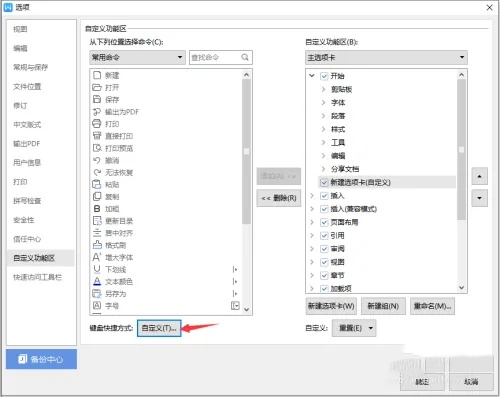Pick the 格式刷 format painter icon
This screenshot has width=500, height=397.
pyautogui.click(x=97, y=245)
